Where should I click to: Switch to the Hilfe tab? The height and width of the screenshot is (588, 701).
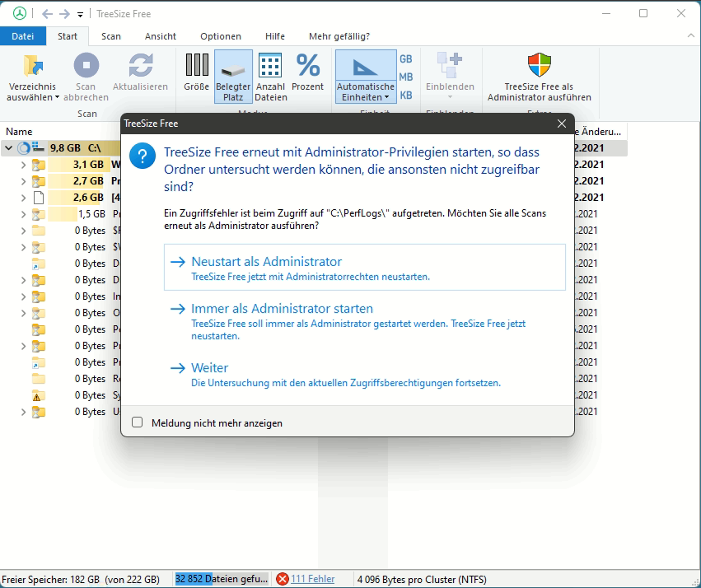[x=275, y=36]
